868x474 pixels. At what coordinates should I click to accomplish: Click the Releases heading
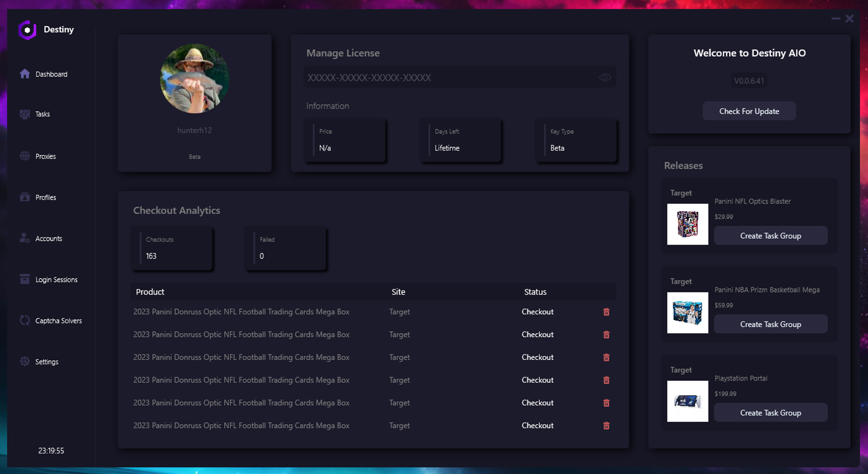point(683,166)
